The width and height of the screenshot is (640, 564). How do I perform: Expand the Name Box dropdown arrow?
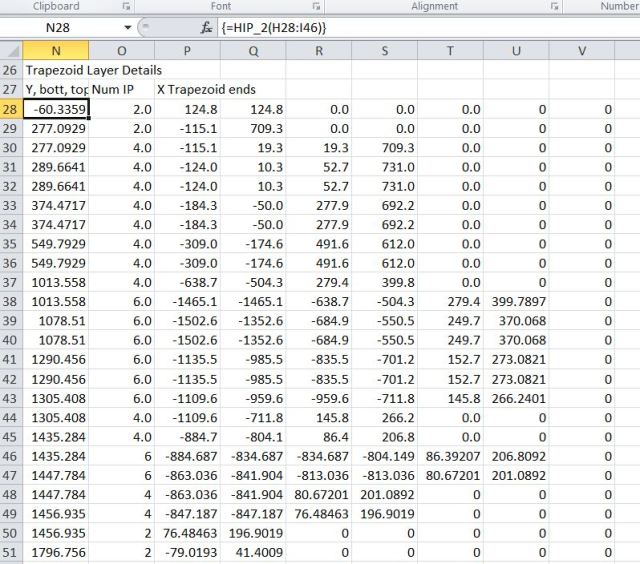[x=128, y=28]
